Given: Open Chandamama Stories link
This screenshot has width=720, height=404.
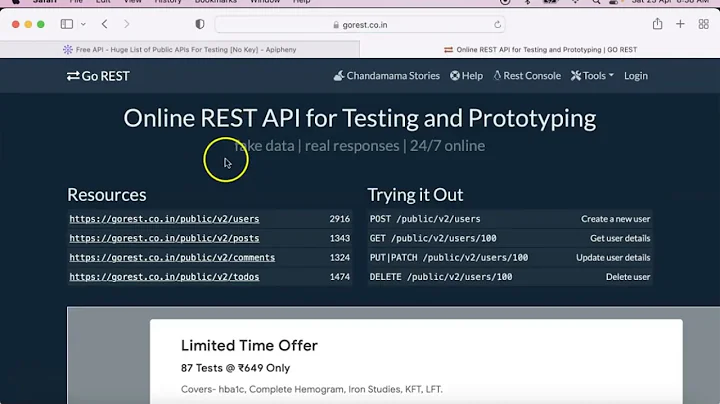Looking at the screenshot, I should pos(387,76).
